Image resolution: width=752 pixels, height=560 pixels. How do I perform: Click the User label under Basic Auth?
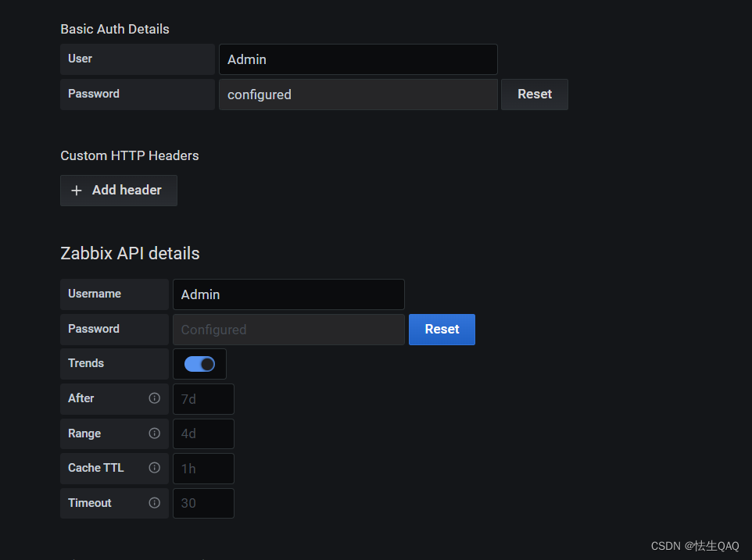tap(80, 59)
